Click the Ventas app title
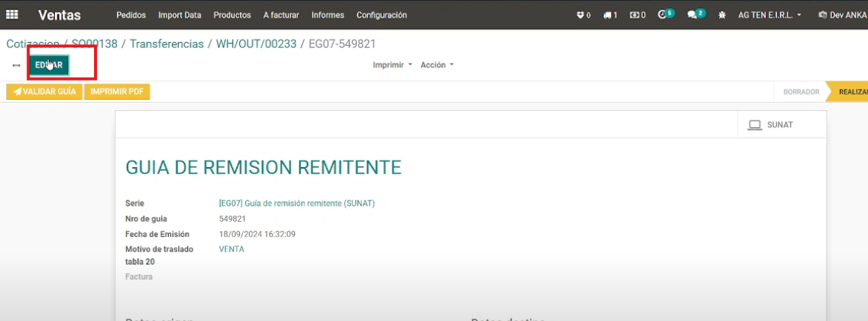Screen dimensions: 868x321 click(59, 16)
